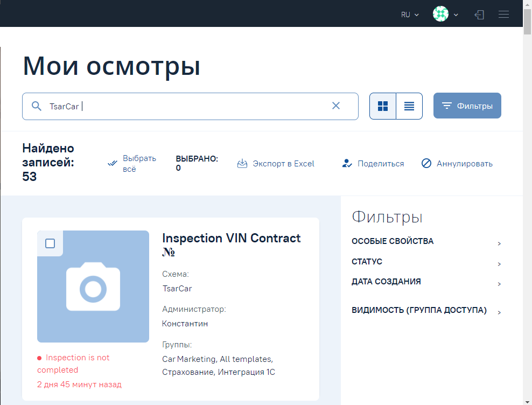
Task: Open the RU language dropdown
Action: tap(410, 15)
